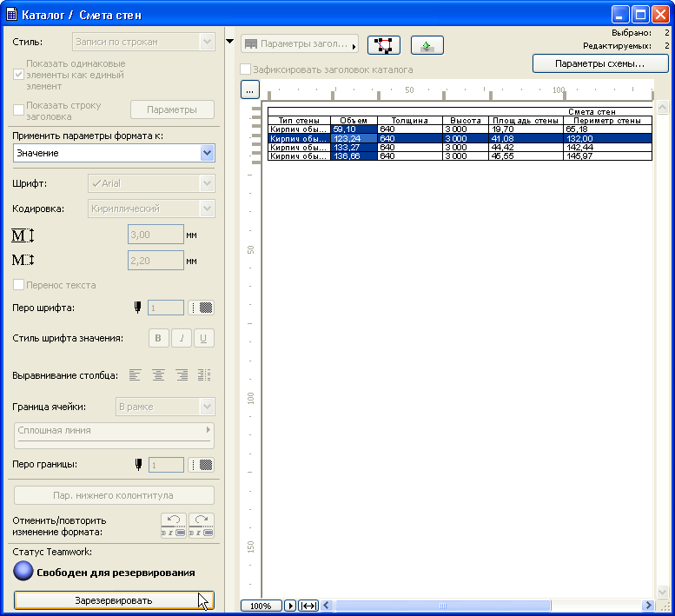This screenshot has width=675, height=616.
Task: Click the perimeter cell 142,44
Action: [x=607, y=147]
